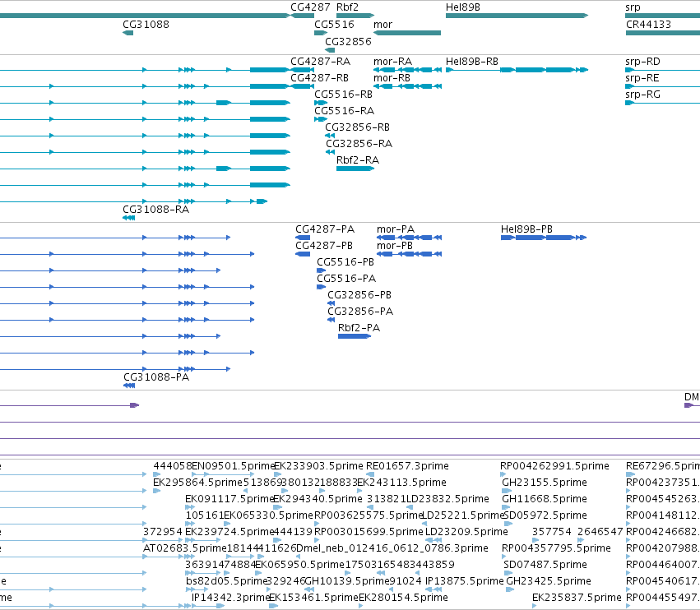Select the srp-RG transcript label
700x610 pixels.
(643, 95)
